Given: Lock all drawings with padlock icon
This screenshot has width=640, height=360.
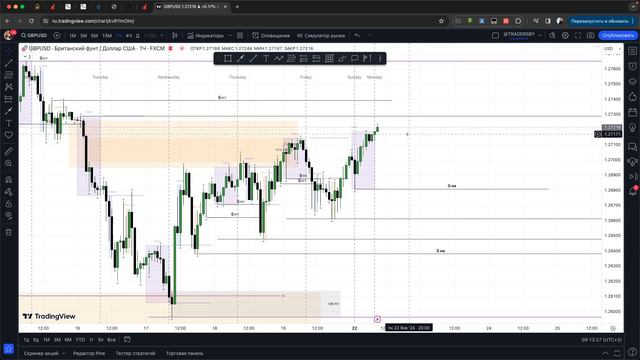Looking at the screenshot, I should point(9,204).
